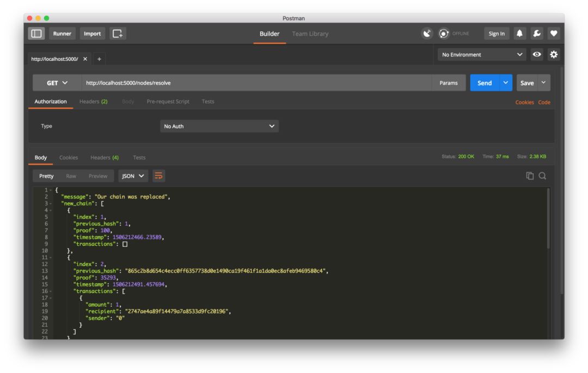Click the sync status OFFLINE icon
Image resolution: width=588 pixels, height=373 pixels.
click(x=444, y=33)
